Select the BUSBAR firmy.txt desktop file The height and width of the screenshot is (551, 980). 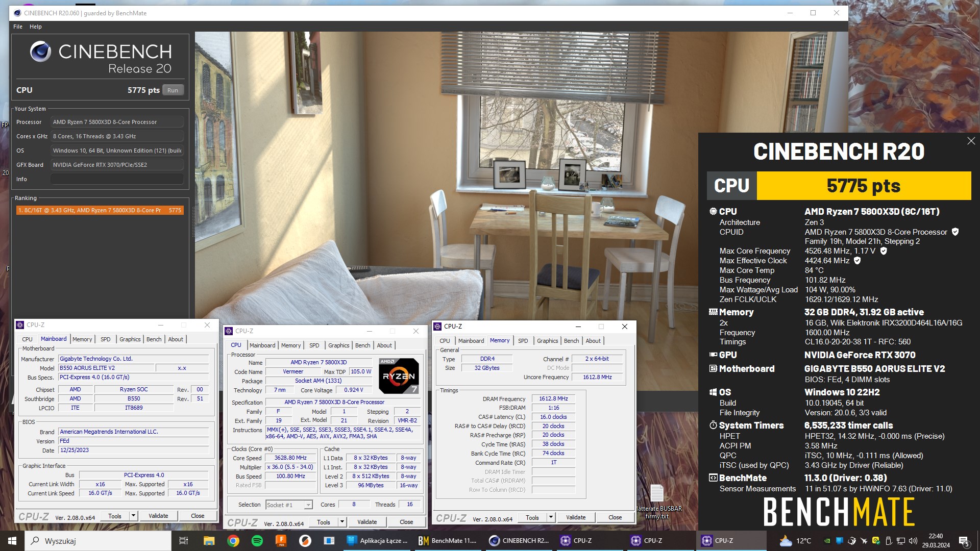[x=657, y=502]
